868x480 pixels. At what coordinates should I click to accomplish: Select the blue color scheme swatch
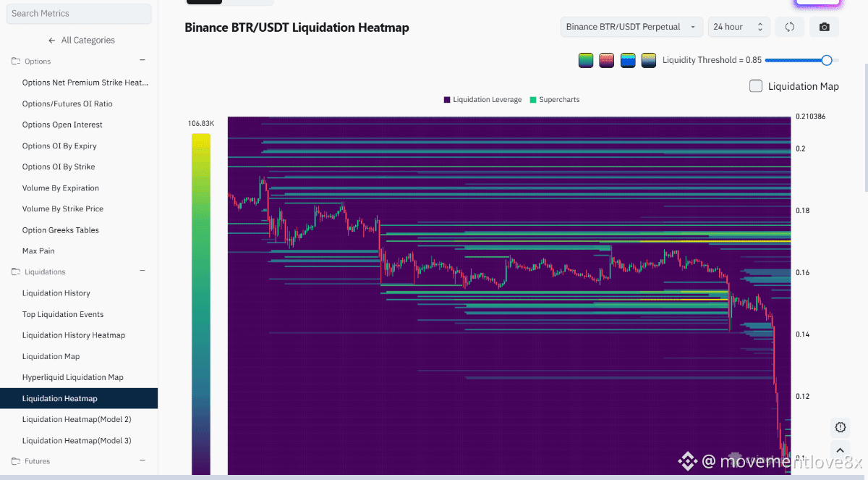(x=628, y=61)
